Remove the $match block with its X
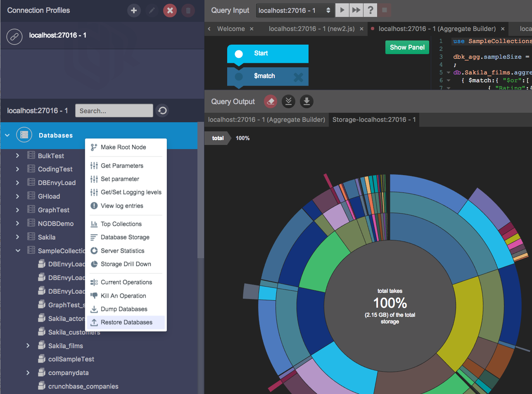The image size is (532, 394). 298,77
